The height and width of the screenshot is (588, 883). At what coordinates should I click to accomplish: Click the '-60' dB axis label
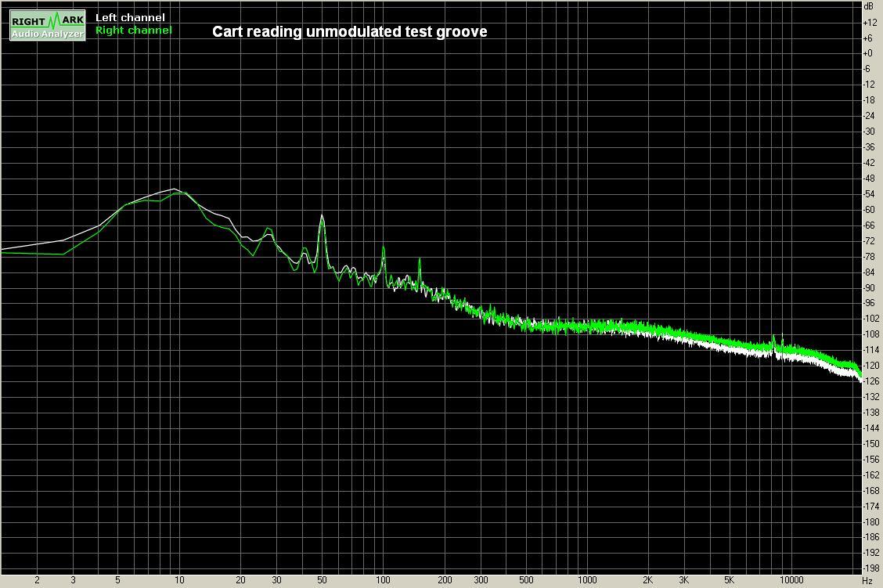pyautogui.click(x=870, y=210)
